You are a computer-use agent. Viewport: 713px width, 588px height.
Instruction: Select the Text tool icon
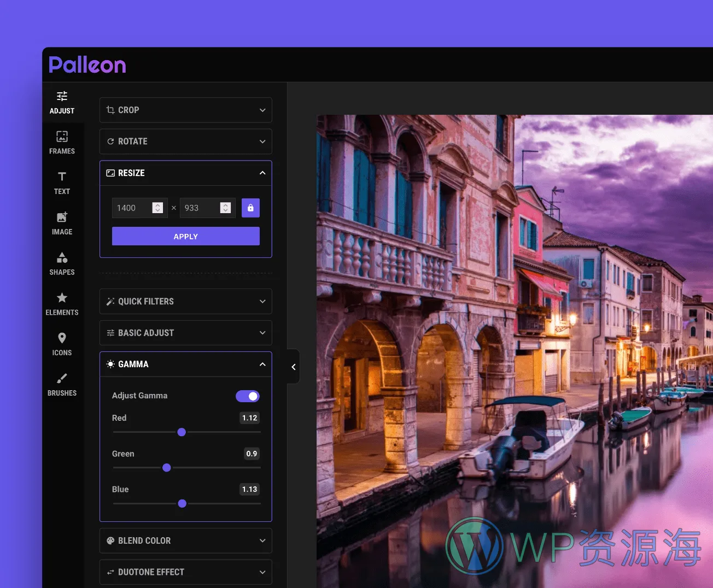tap(62, 183)
